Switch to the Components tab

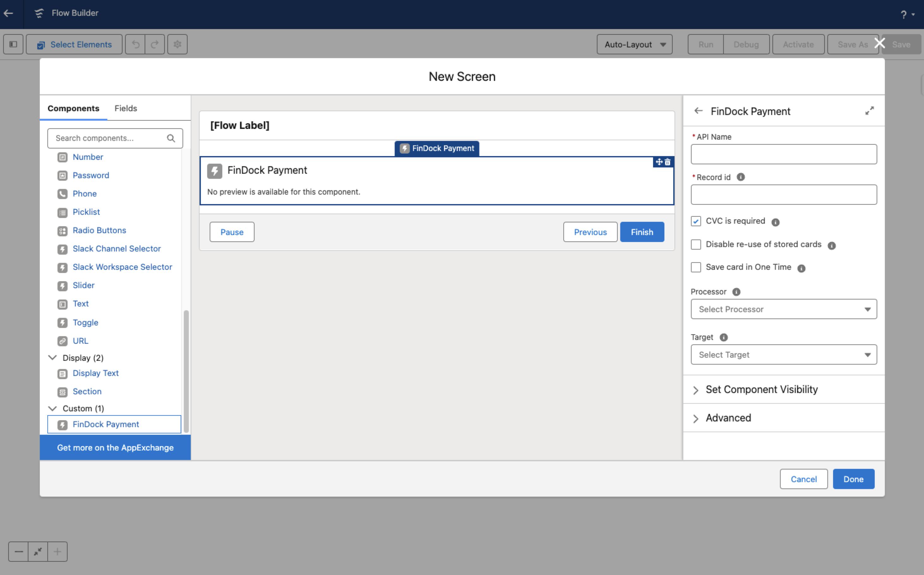tap(73, 108)
